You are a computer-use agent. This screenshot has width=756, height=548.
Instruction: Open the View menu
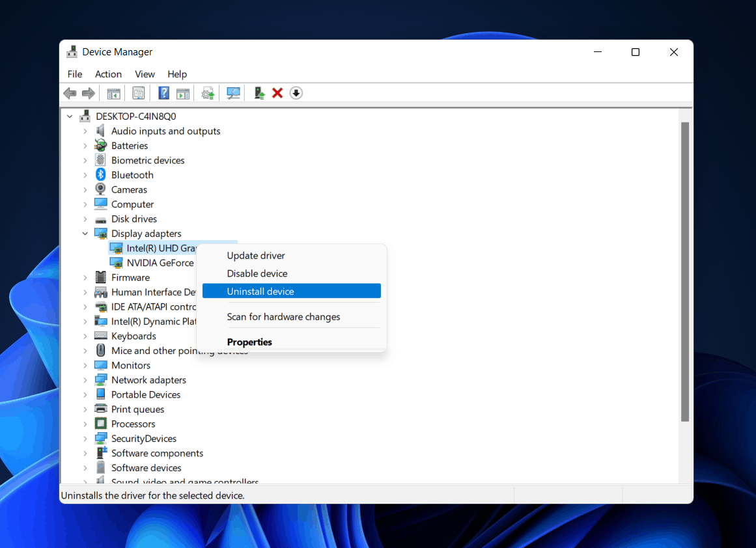point(145,74)
